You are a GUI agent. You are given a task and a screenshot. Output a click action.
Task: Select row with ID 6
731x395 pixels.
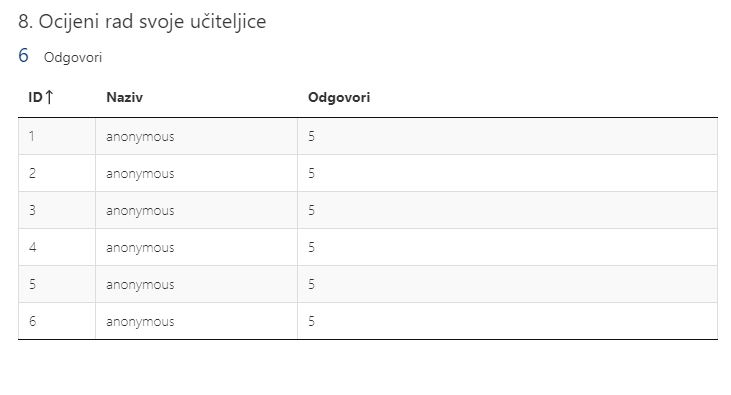368,321
